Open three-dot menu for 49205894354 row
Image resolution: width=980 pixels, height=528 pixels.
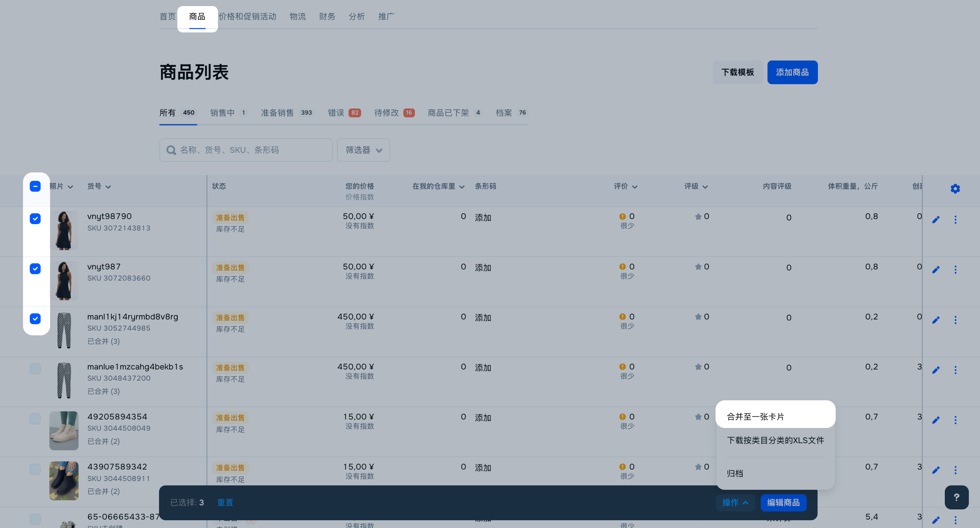pos(955,420)
